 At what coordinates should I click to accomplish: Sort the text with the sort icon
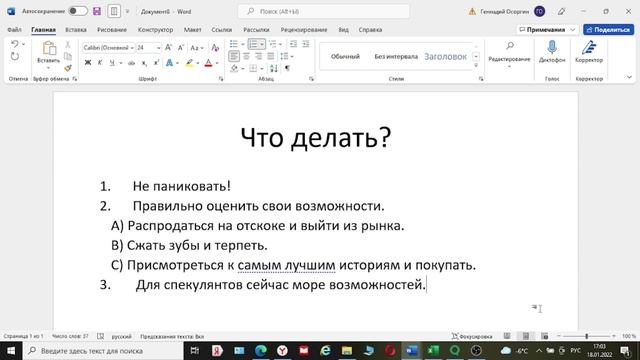tap(274, 68)
